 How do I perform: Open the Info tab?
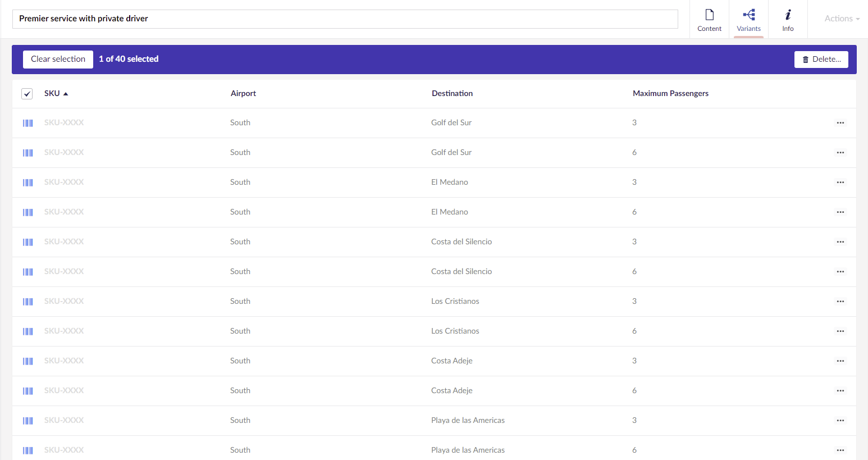pyautogui.click(x=788, y=20)
